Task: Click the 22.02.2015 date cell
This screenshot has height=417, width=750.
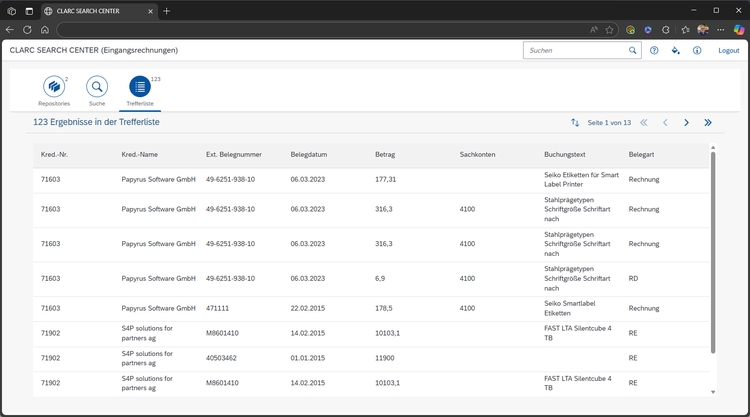Action: [308, 308]
